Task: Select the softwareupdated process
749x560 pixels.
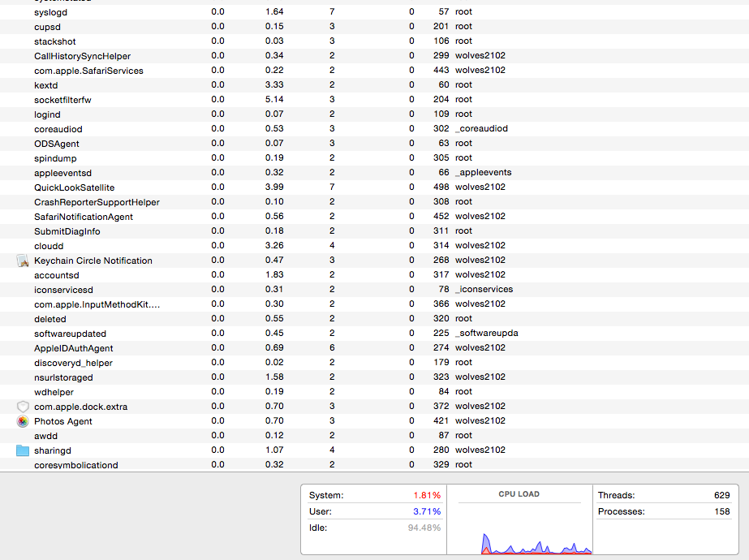Action: 375,334
